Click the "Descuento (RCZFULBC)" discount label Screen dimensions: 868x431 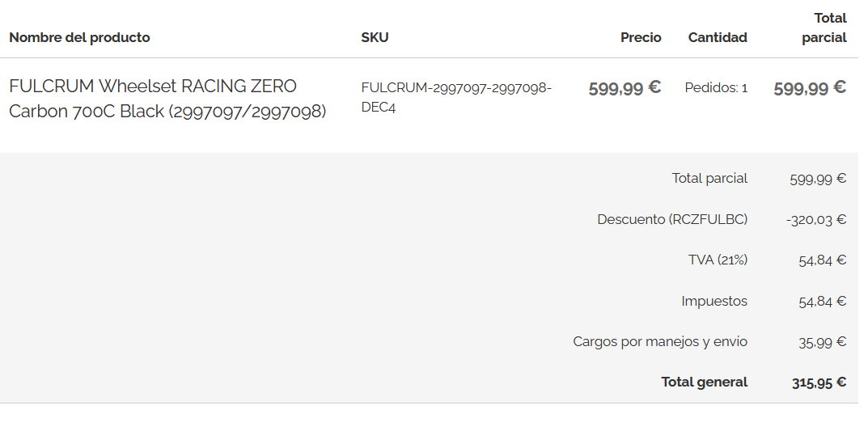[x=672, y=219]
